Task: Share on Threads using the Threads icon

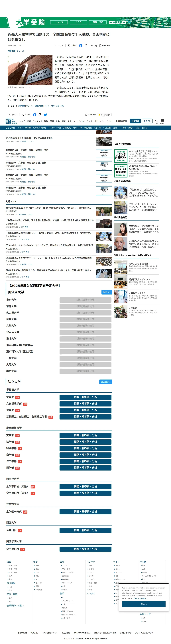Action: click(40, 115)
